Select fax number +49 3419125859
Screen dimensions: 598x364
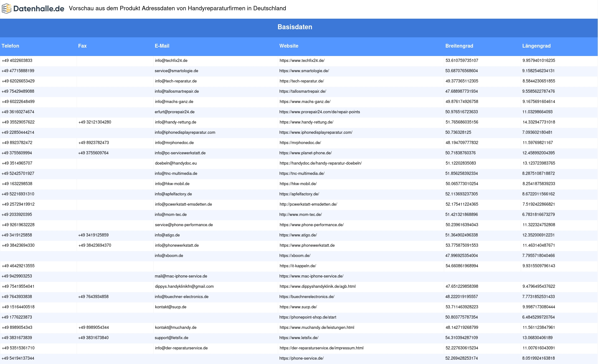coord(93,235)
